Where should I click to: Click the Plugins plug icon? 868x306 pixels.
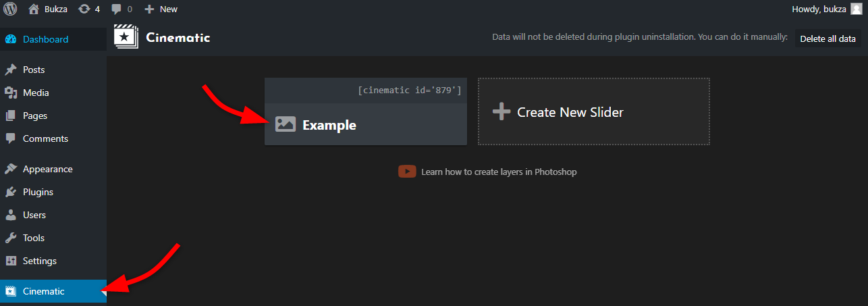pyautogui.click(x=10, y=192)
